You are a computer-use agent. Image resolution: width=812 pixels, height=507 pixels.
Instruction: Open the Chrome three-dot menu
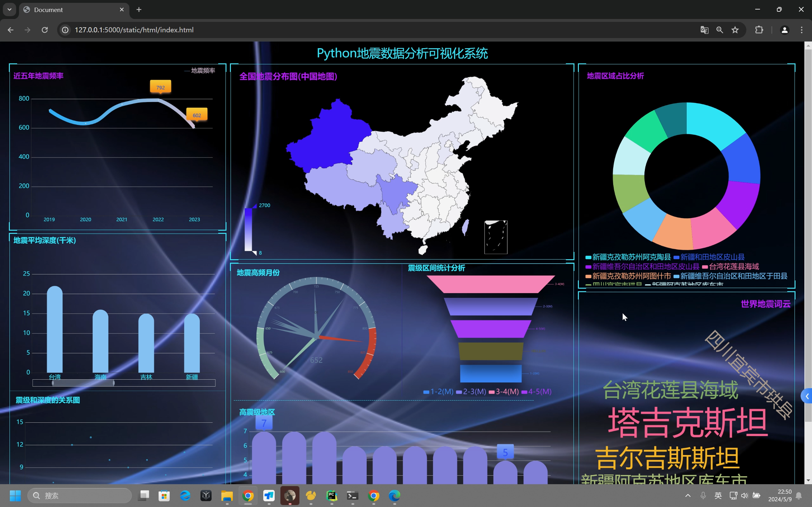click(802, 30)
